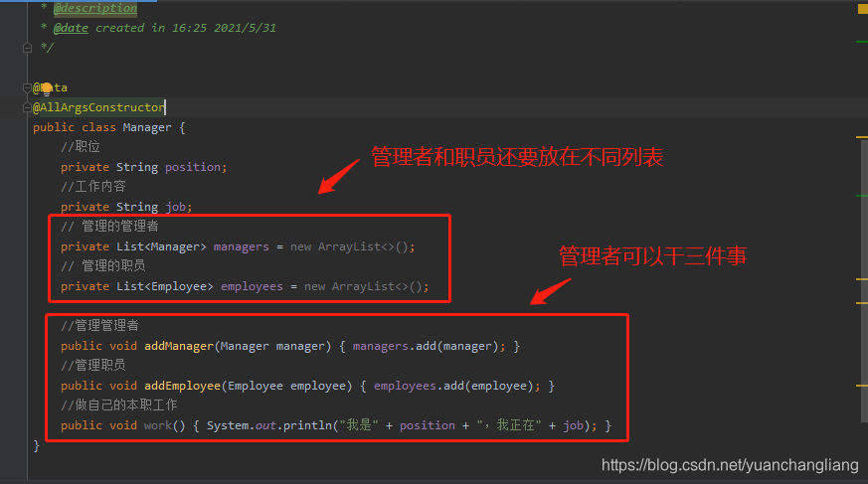The image size is (868, 484).
Task: Toggle fold marker beside @AllArgsConstructor
Action: [27, 107]
